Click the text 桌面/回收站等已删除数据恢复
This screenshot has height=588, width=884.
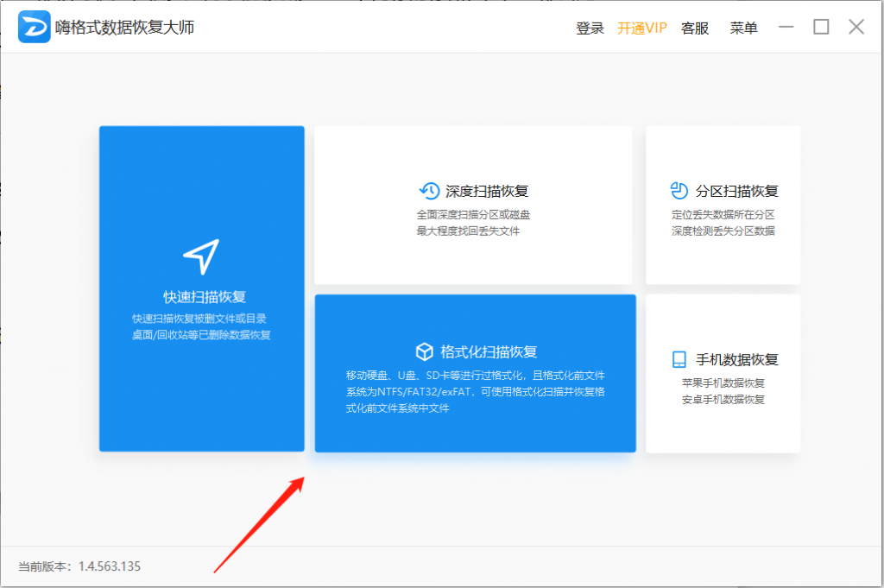[201, 335]
